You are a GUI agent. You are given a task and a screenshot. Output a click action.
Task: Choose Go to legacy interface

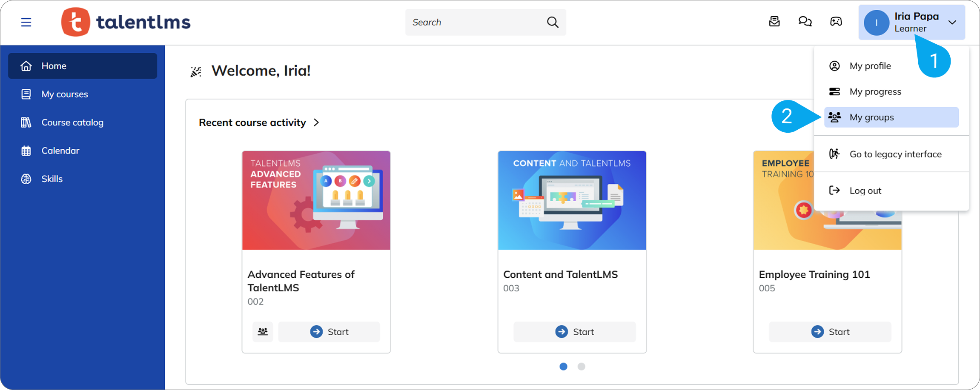click(x=895, y=154)
